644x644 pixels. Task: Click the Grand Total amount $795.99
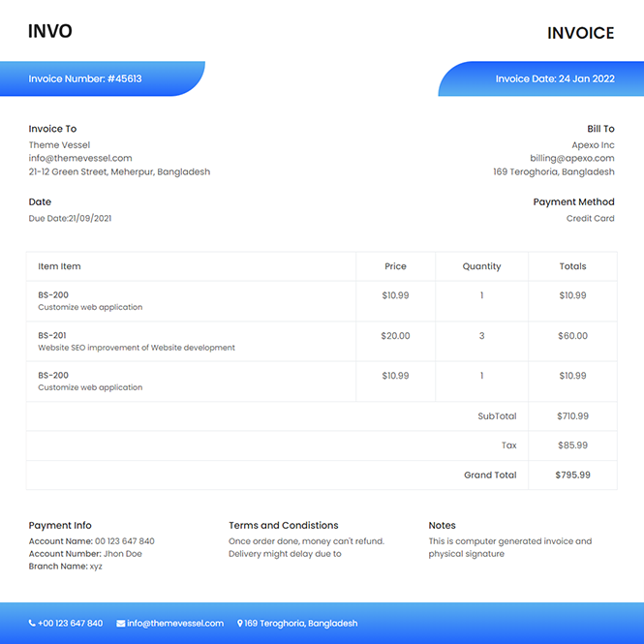[x=572, y=475]
